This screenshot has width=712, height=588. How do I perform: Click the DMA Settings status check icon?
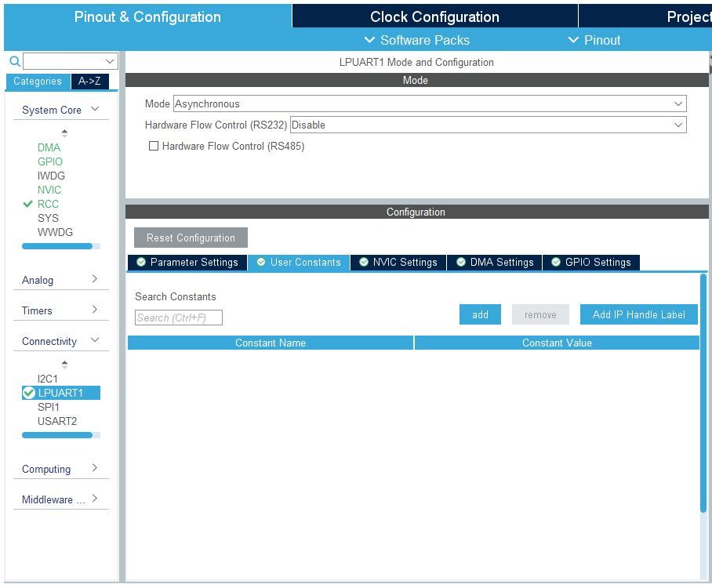[x=461, y=262]
